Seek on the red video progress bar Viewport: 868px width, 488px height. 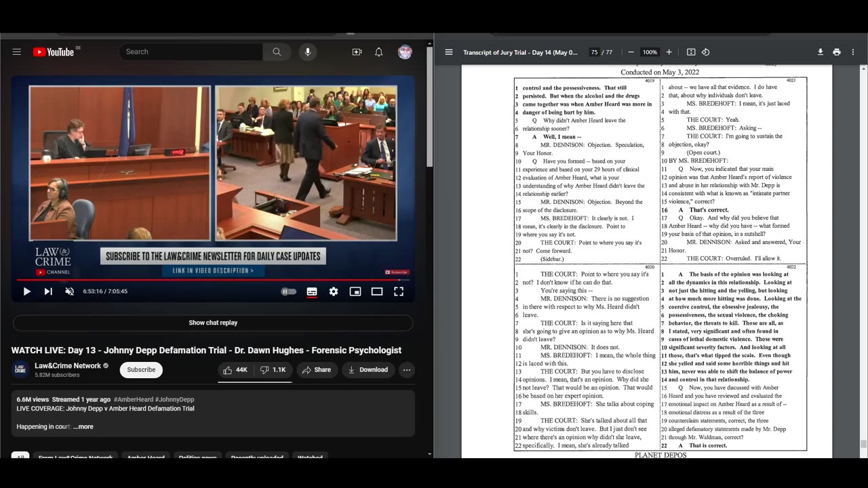coord(213,279)
